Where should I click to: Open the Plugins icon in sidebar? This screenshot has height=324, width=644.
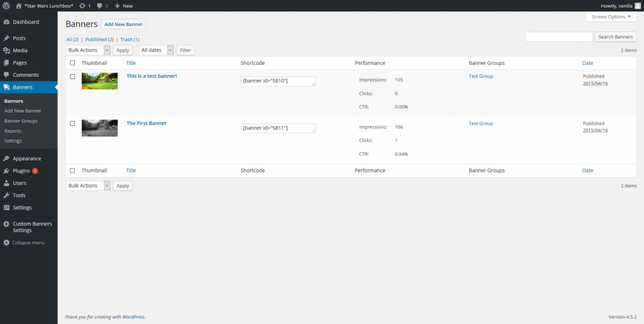pos(6,170)
